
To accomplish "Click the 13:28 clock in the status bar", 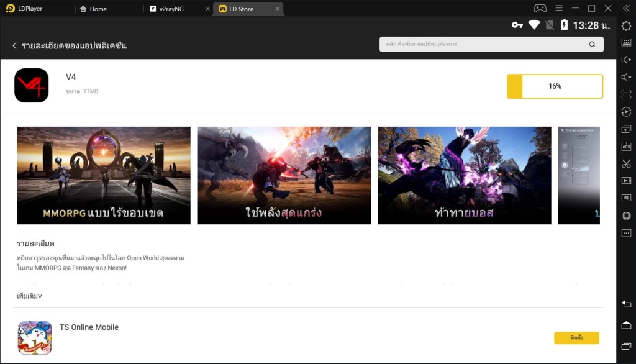I will tap(591, 25).
